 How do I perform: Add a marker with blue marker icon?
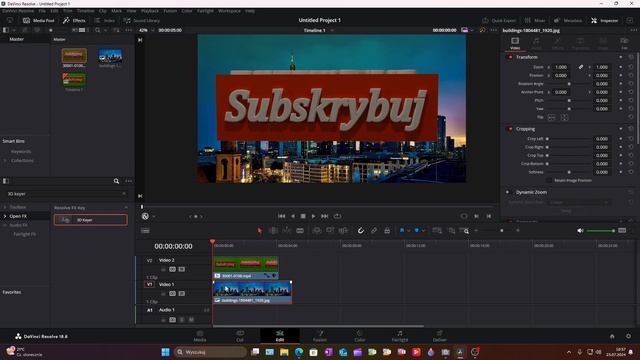(x=416, y=231)
